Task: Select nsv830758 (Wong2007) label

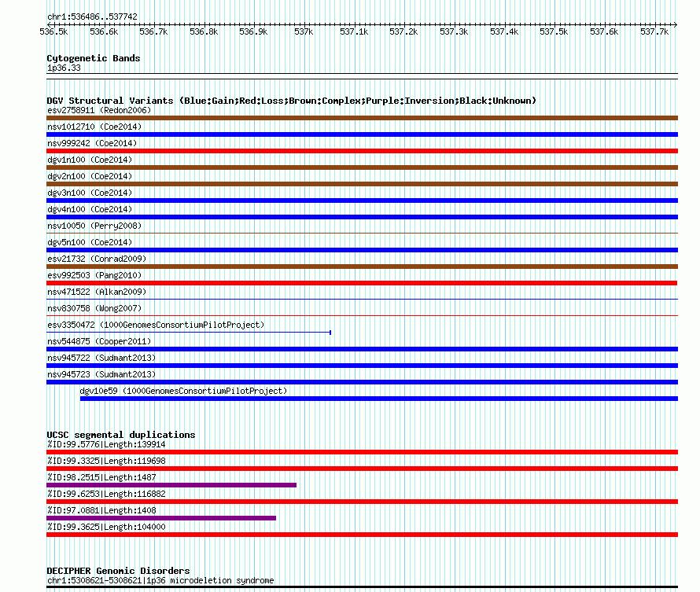Action: click(94, 308)
